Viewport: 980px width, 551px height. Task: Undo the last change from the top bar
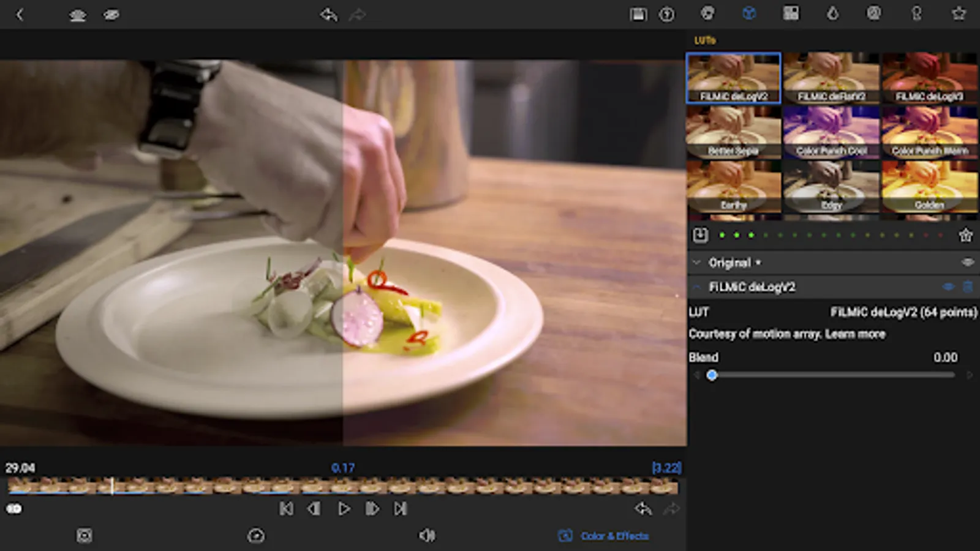point(328,15)
